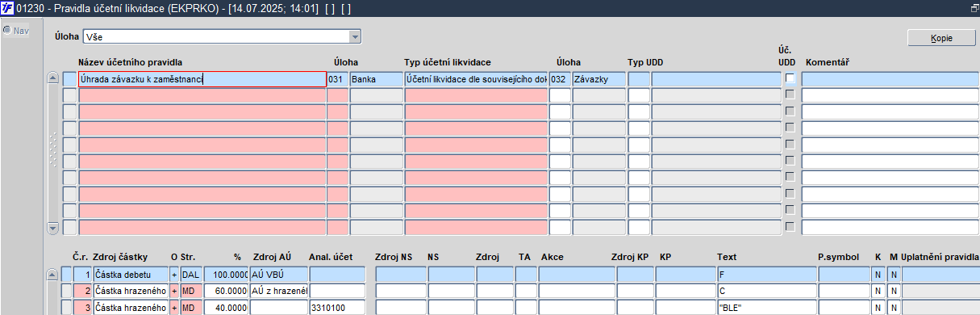Click the row selector beside Úhrada závazku k zaměstnanci

(70, 79)
